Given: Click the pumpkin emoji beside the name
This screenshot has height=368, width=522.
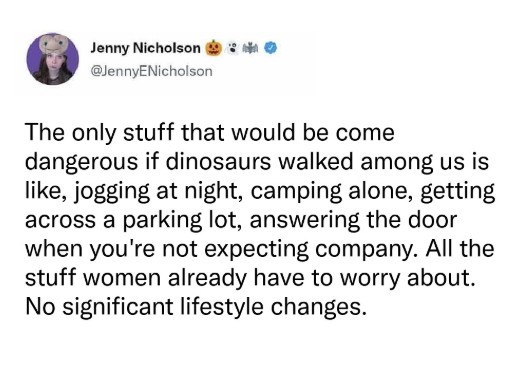Looking at the screenshot, I should (x=214, y=48).
